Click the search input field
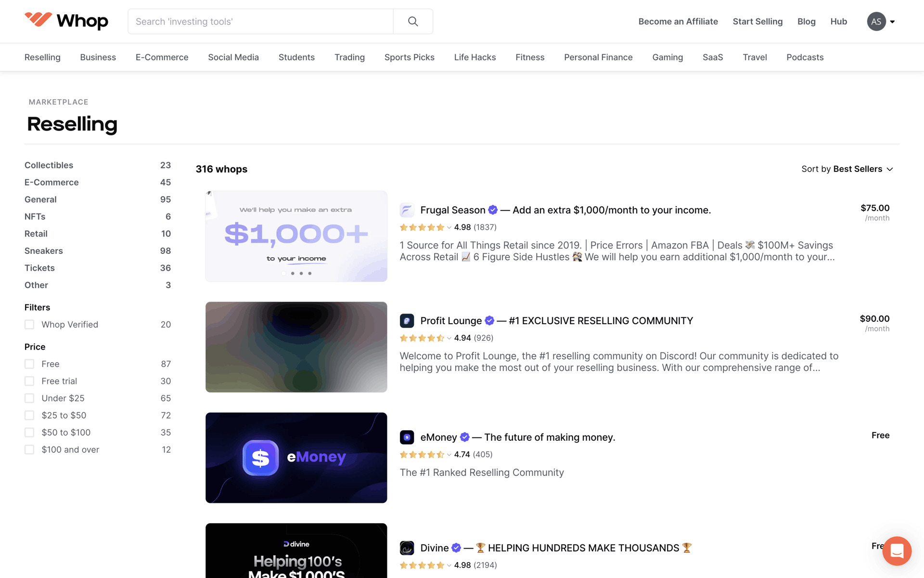This screenshot has width=924, height=578. pos(260,21)
